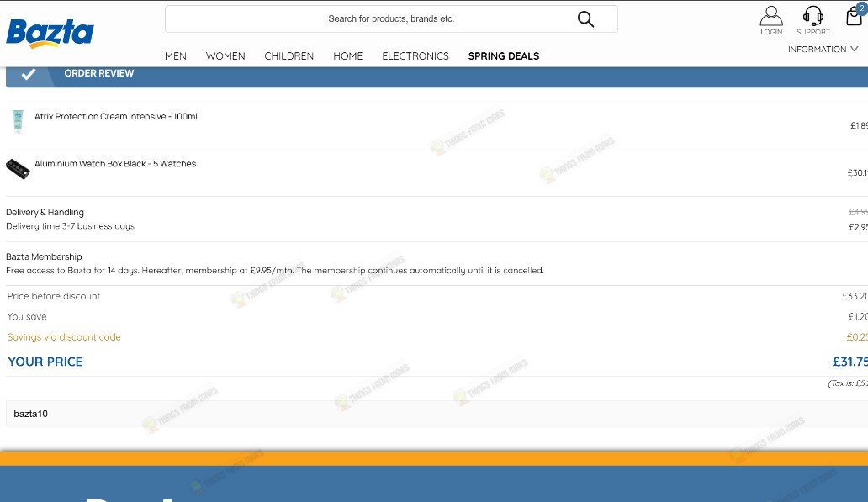The width and height of the screenshot is (868, 502).
Task: Click the membership terms description text
Action: click(x=274, y=271)
